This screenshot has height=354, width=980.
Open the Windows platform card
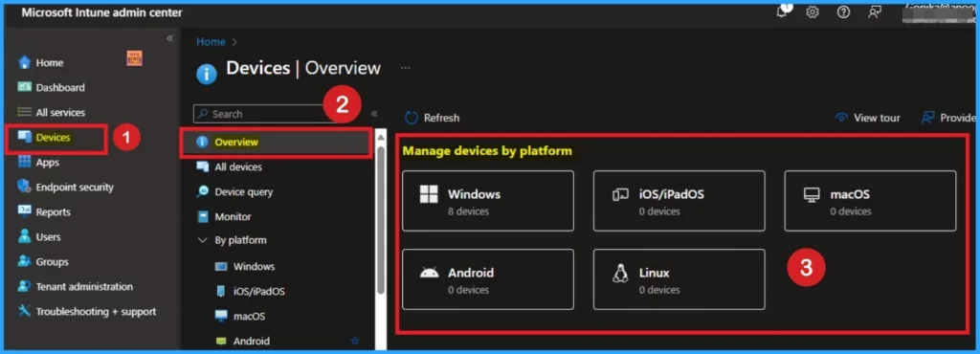tap(487, 200)
